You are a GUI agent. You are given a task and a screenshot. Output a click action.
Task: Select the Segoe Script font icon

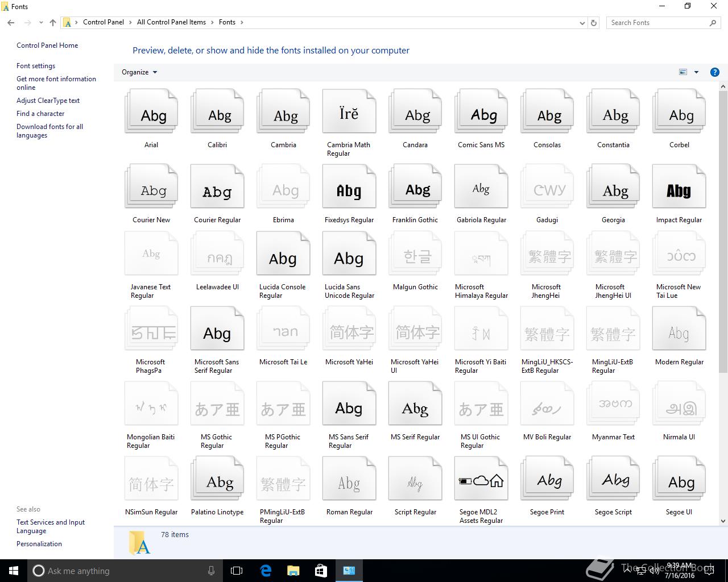pos(613,479)
